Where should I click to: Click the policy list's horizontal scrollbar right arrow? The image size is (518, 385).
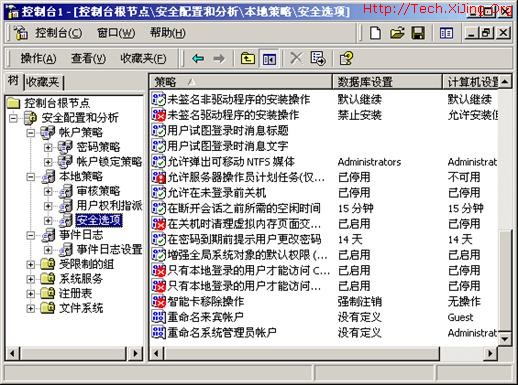click(490, 353)
